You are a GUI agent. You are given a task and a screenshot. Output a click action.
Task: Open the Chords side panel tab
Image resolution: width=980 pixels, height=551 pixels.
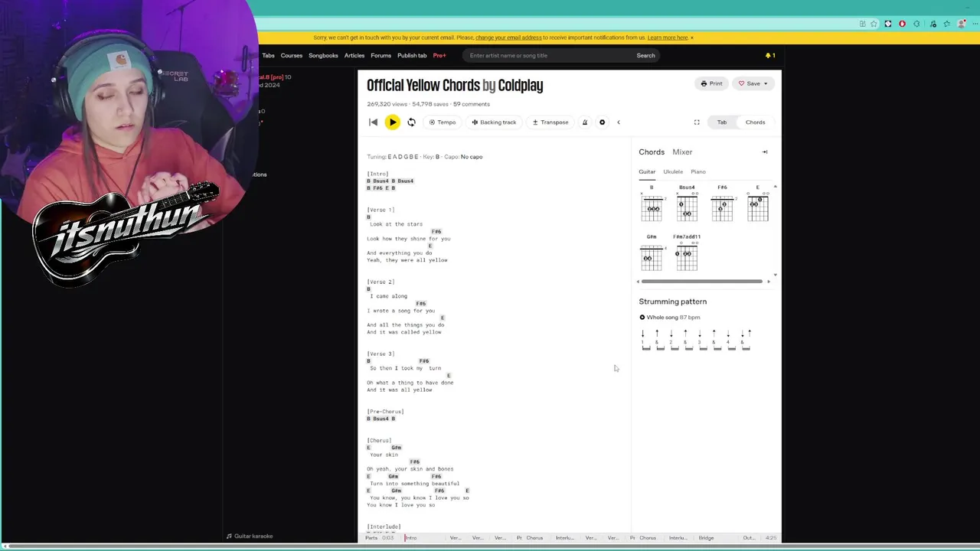(652, 152)
